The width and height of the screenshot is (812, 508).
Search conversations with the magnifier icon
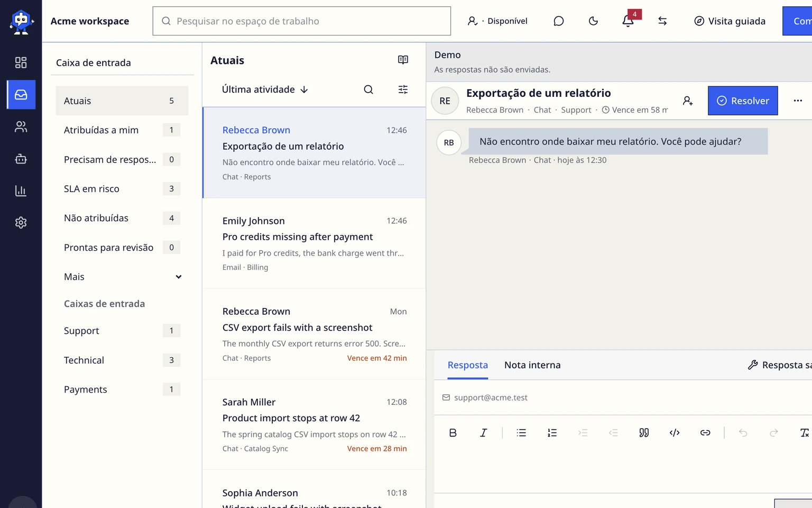point(368,89)
